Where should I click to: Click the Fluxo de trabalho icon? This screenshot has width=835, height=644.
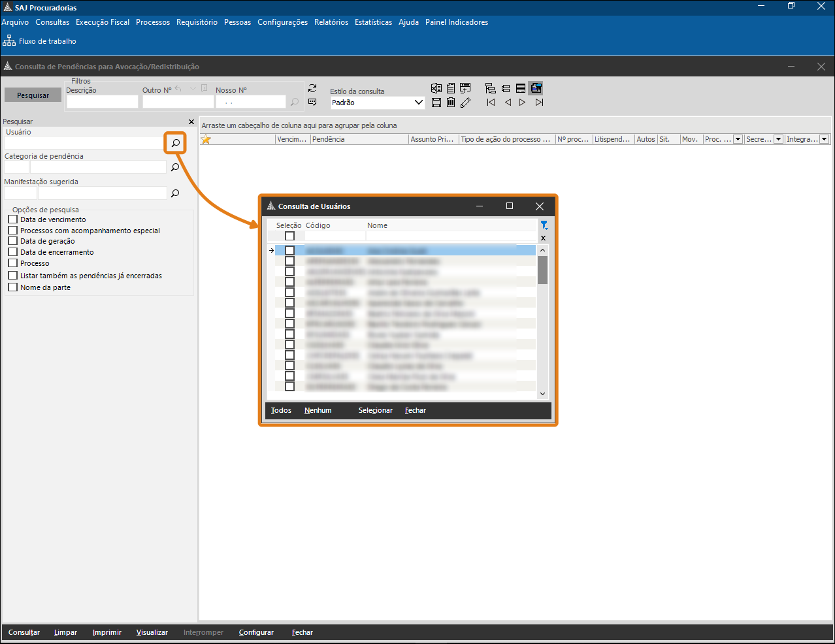click(x=9, y=40)
